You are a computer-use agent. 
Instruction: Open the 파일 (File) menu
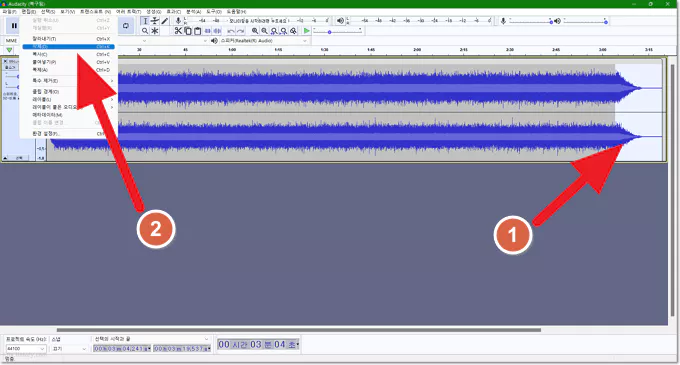click(x=9, y=12)
